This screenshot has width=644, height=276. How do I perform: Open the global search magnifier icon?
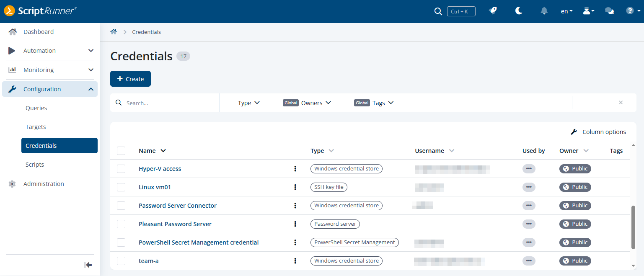438,11
